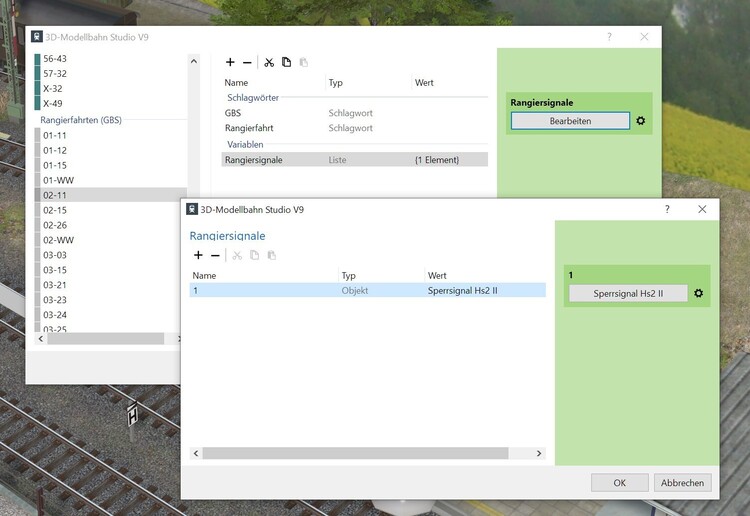Image resolution: width=750 pixels, height=516 pixels.
Task: Copy selected entry in back window toolbar
Action: click(286, 62)
